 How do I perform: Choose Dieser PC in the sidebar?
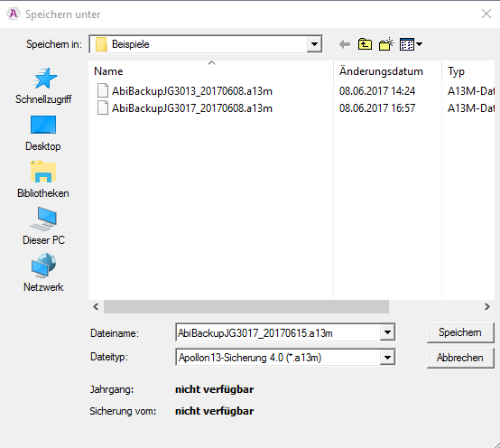click(43, 226)
